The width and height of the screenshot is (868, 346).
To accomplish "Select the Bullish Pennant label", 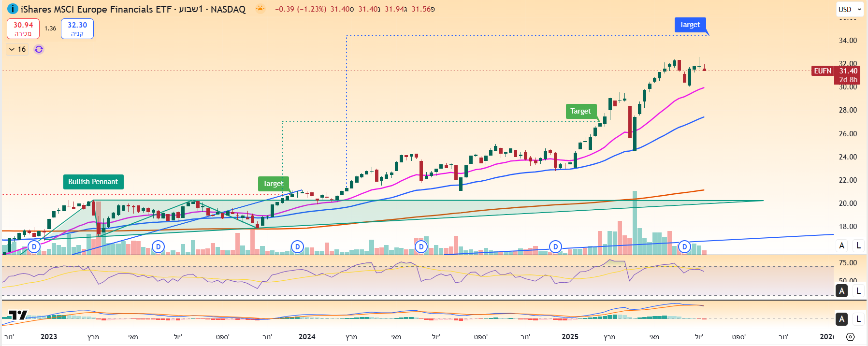I will [x=93, y=182].
